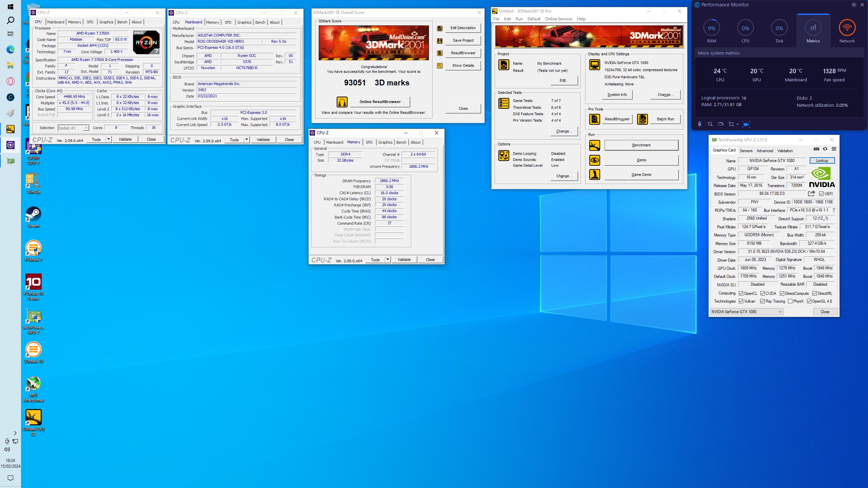This screenshot has height=488, width=868.
Task: Click the Display and CPU Settings monitor icon
Action: [595, 64]
